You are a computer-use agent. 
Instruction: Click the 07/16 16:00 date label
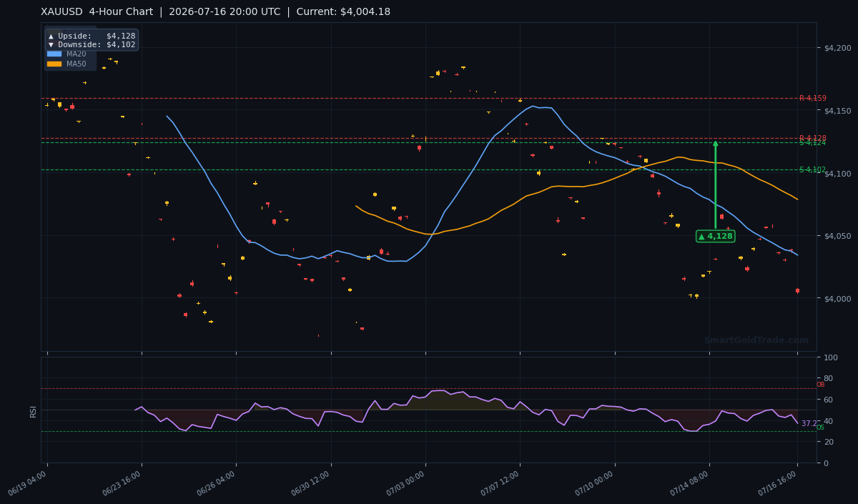[779, 483]
